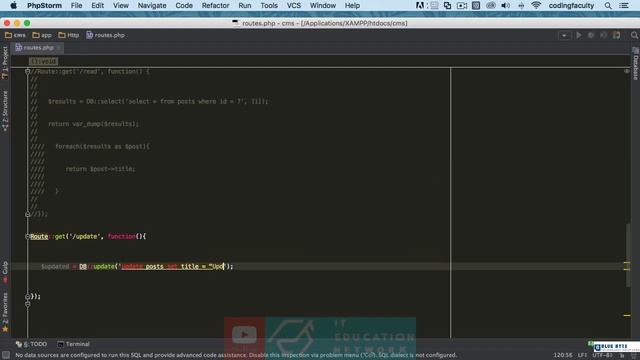
Task: Open the Project tool window
Action: pos(5,63)
